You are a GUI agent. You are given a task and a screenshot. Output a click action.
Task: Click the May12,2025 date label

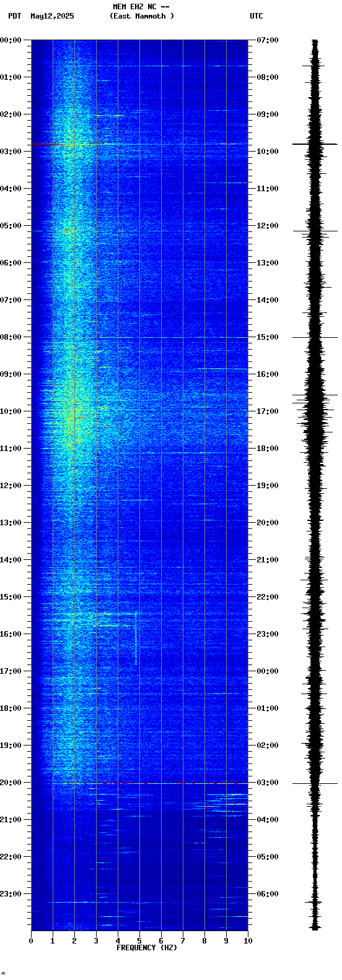click(52, 16)
